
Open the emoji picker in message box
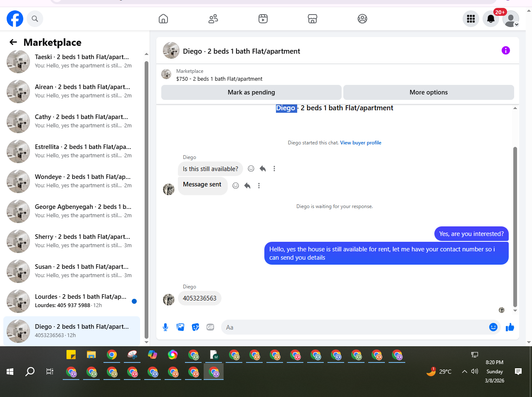(493, 327)
